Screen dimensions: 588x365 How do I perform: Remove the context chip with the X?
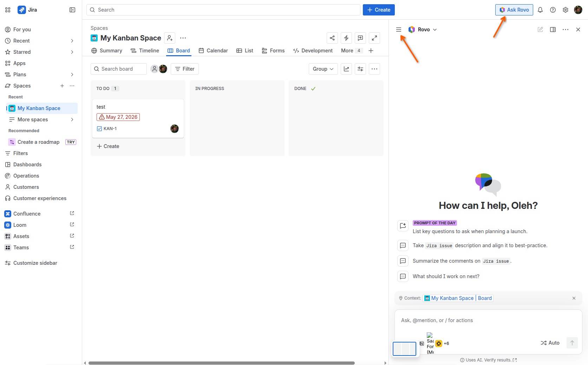point(574,298)
